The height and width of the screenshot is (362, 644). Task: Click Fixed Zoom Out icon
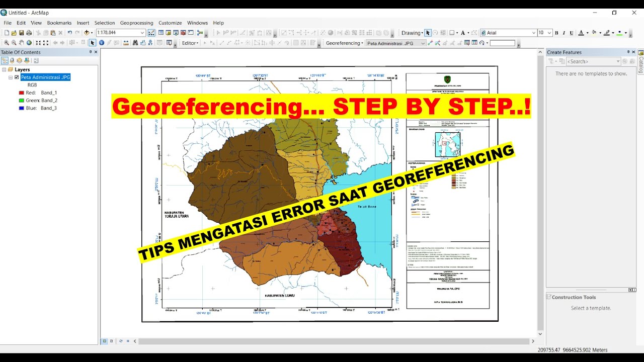click(46, 43)
